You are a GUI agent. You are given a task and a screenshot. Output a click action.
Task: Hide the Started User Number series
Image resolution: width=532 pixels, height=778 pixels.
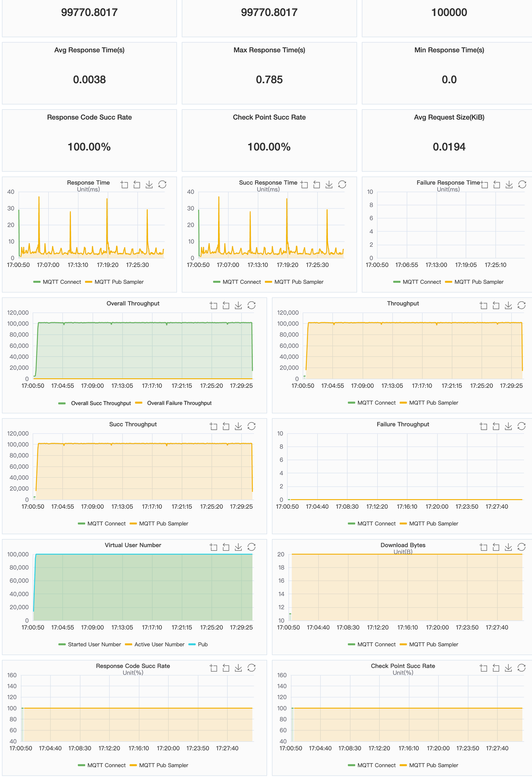(90, 644)
